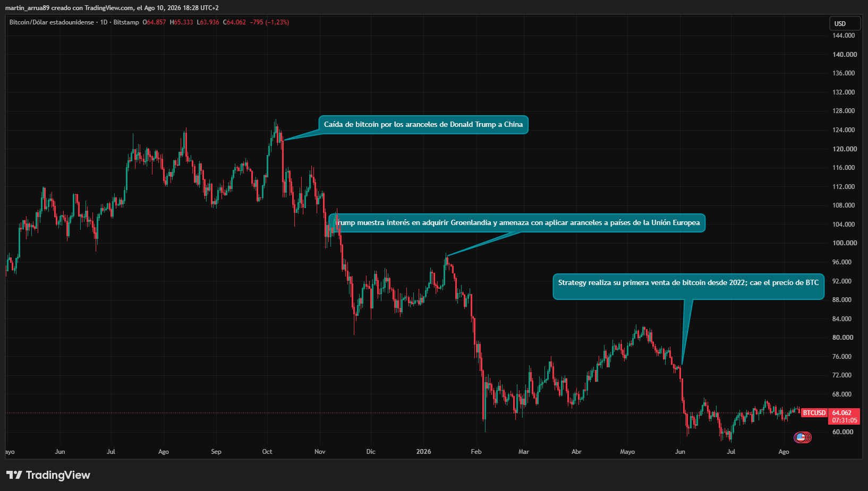
Task: Click the 2026 year label on time axis
Action: [424, 452]
